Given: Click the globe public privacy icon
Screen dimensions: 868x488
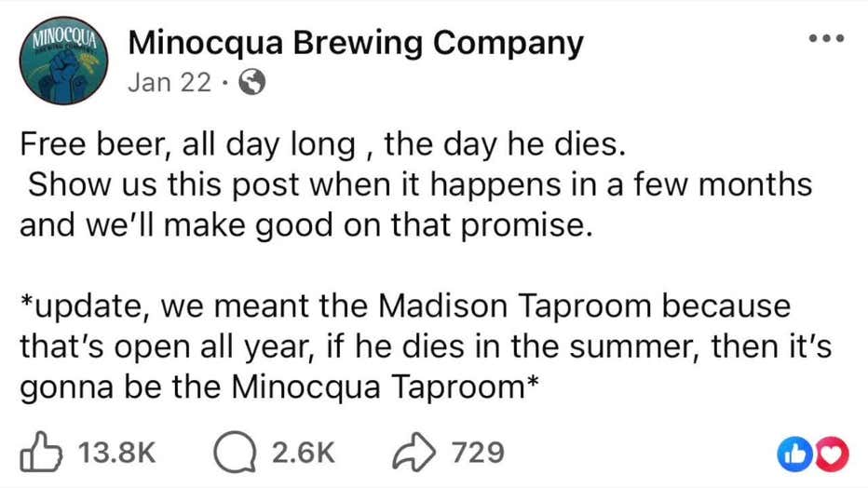Looking at the screenshot, I should coord(251,85).
